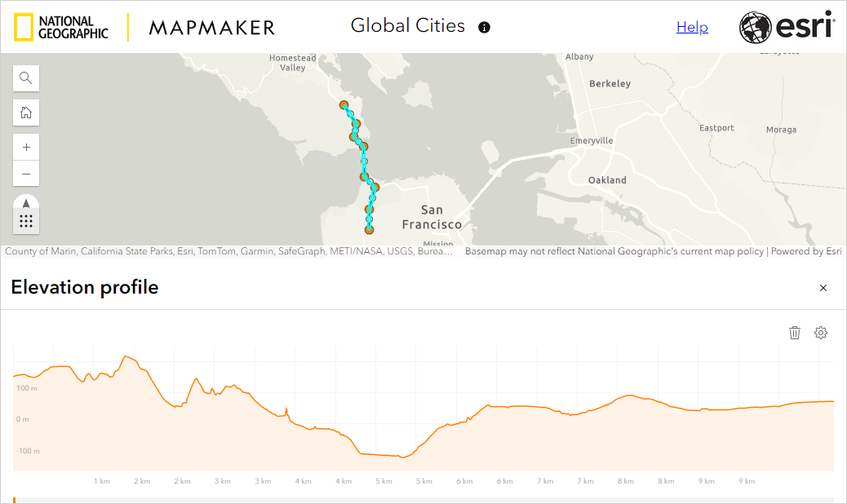Open the basemap gallery grid icon

[x=25, y=220]
